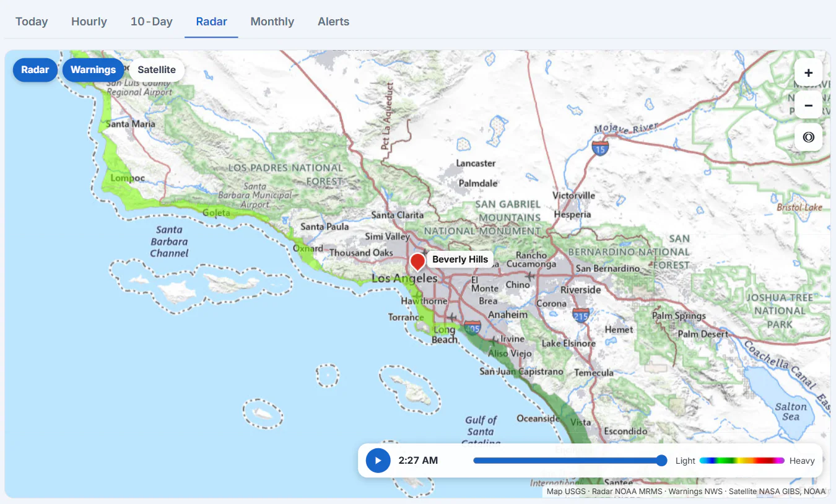Viewport: 836px width, 504px height.
Task: Switch to the Hourly tab
Action: pyautogui.click(x=89, y=22)
